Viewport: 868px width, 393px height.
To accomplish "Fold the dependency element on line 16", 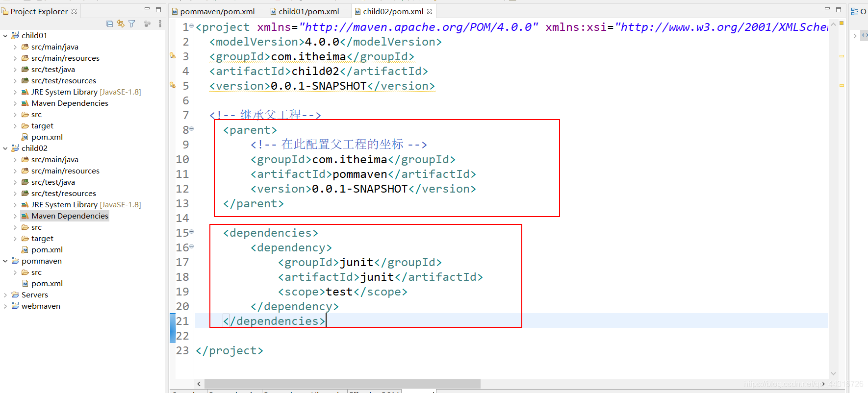I will point(192,246).
